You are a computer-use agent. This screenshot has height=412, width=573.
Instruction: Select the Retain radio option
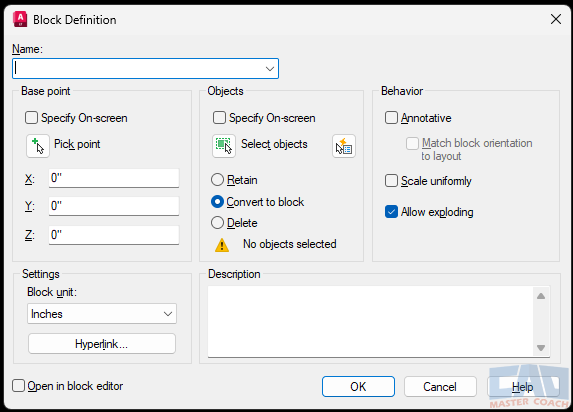(x=217, y=179)
